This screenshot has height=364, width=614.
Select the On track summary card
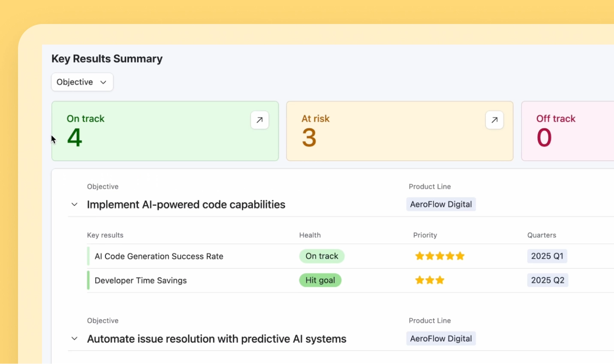(165, 131)
